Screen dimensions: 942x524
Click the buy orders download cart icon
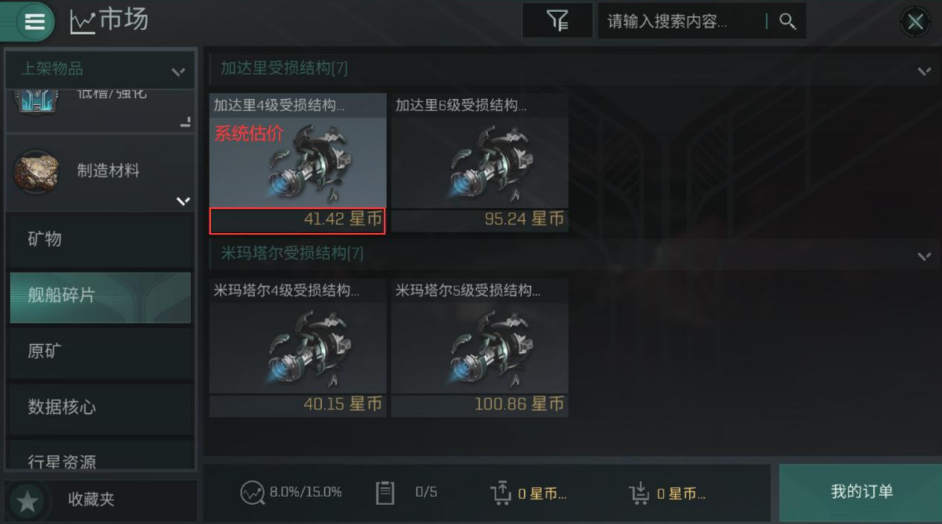point(639,492)
